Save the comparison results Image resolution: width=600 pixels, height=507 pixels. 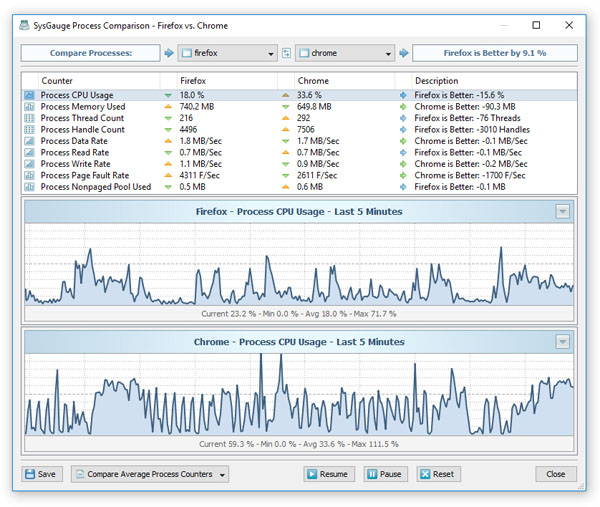click(42, 474)
